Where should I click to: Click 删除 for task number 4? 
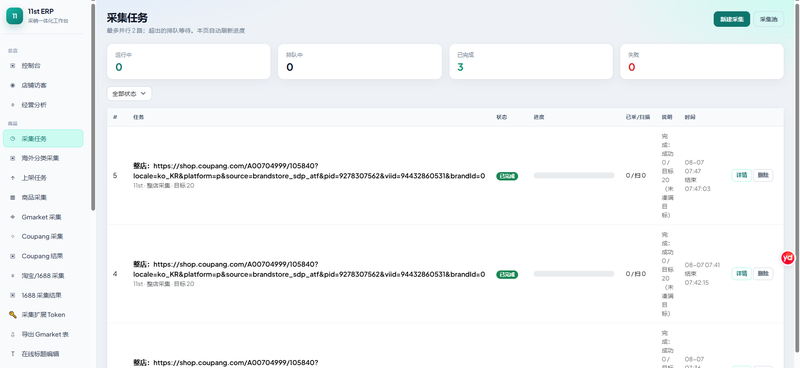pos(763,274)
